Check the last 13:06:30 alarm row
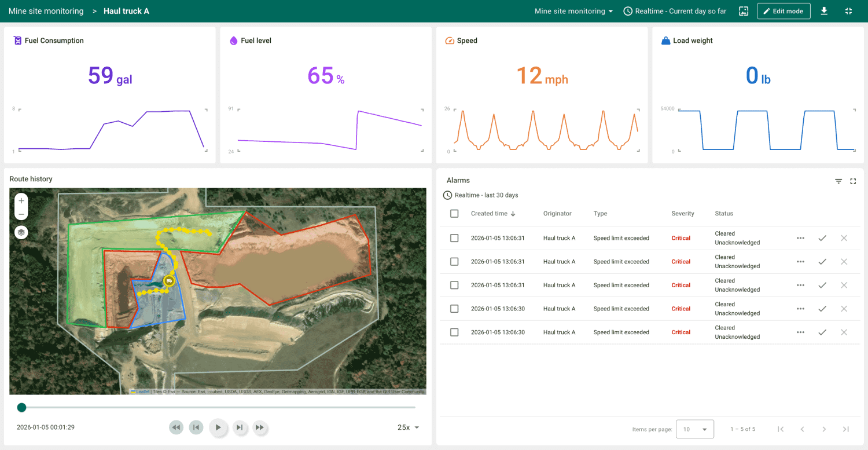The height and width of the screenshot is (450, 868). [x=454, y=332]
